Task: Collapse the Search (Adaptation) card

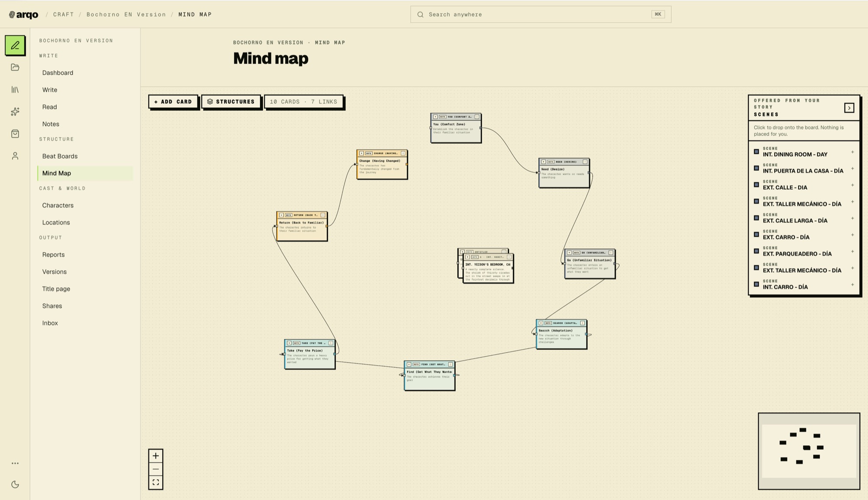Action: tap(541, 323)
